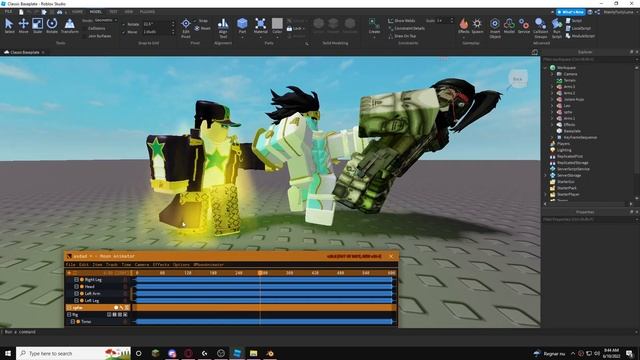This screenshot has width=640, height=360.
Task: Toggle the Left Arm track checkbox
Action: (x=76, y=293)
